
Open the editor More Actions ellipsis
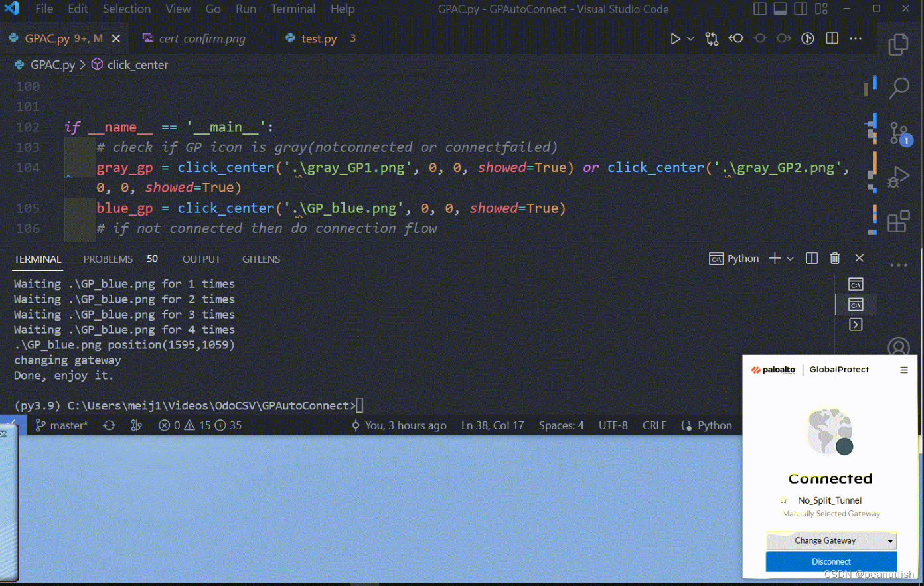(x=856, y=38)
